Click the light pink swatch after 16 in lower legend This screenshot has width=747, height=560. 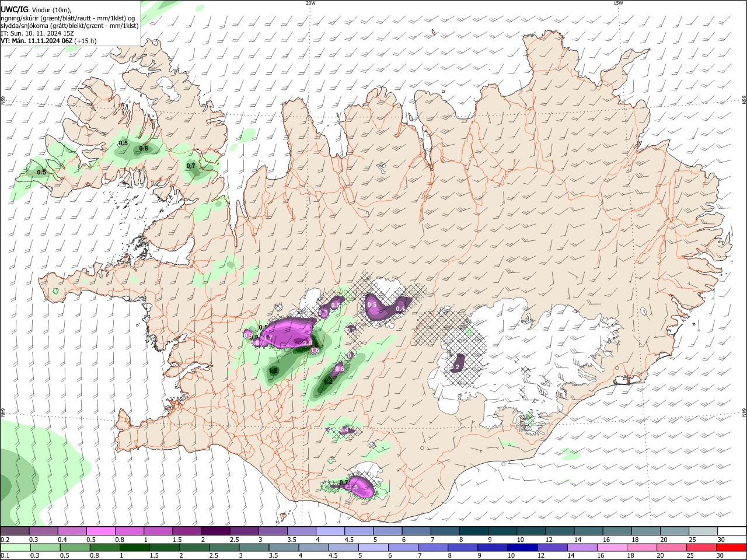pos(612,547)
